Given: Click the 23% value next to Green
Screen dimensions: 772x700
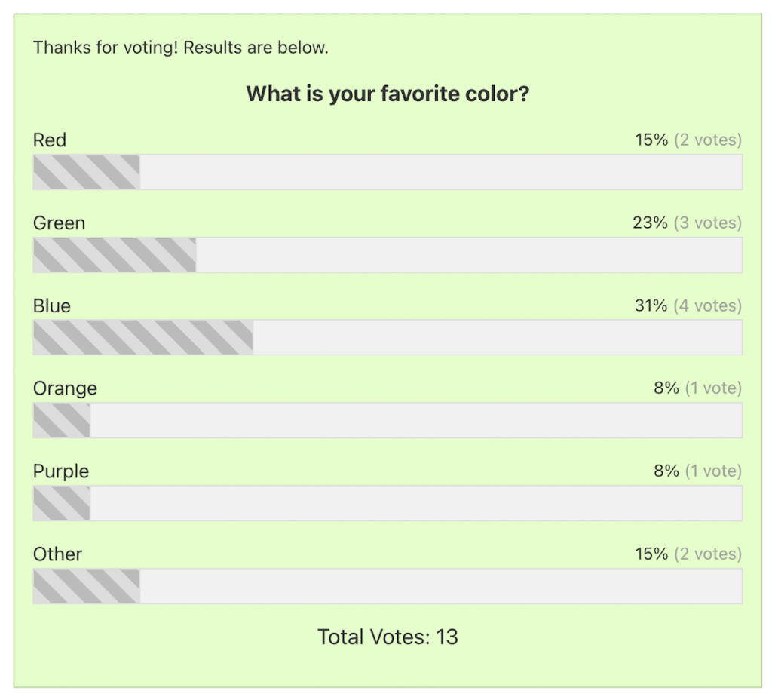Looking at the screenshot, I should (x=650, y=223).
